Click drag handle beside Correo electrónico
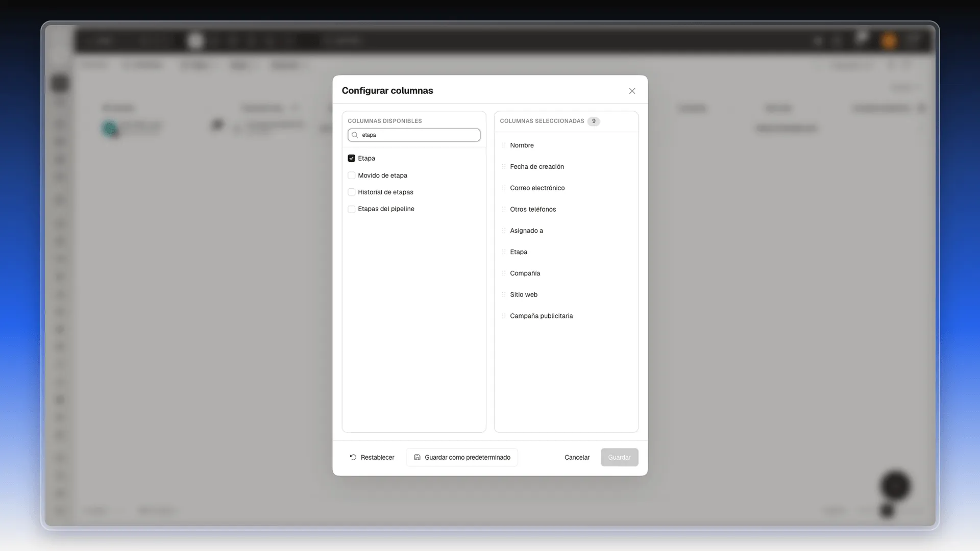 point(504,188)
